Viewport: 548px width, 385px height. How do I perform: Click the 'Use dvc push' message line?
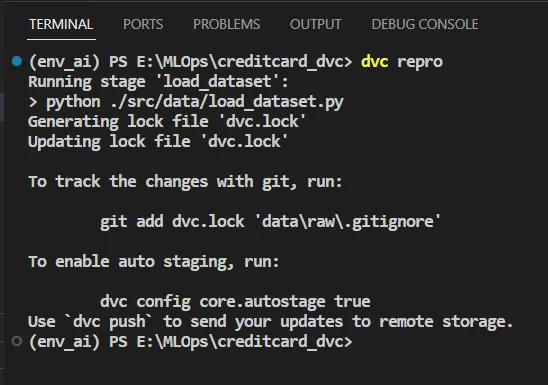pyautogui.click(x=271, y=322)
